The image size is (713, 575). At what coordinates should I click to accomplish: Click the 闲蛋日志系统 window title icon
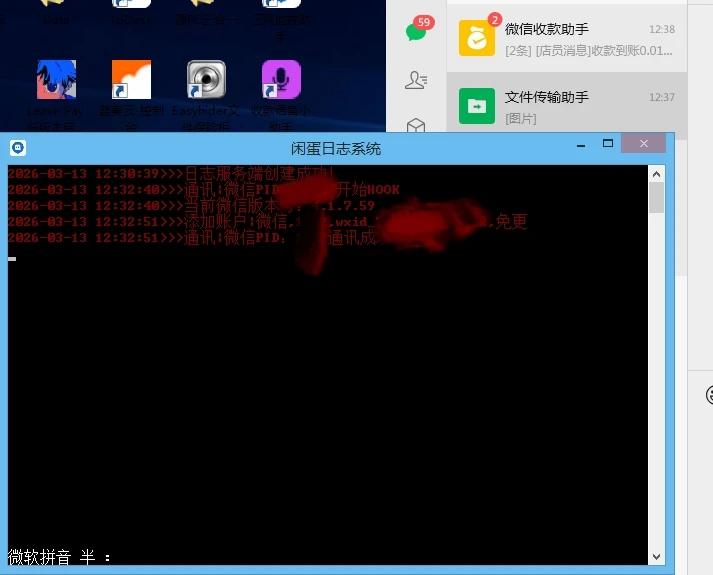click(18, 148)
